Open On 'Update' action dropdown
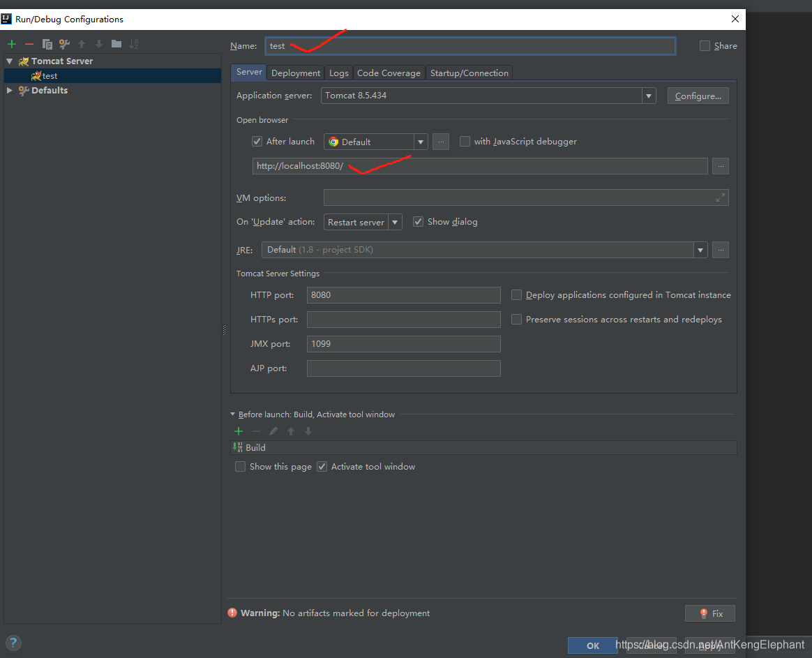812x658 pixels. (x=395, y=223)
